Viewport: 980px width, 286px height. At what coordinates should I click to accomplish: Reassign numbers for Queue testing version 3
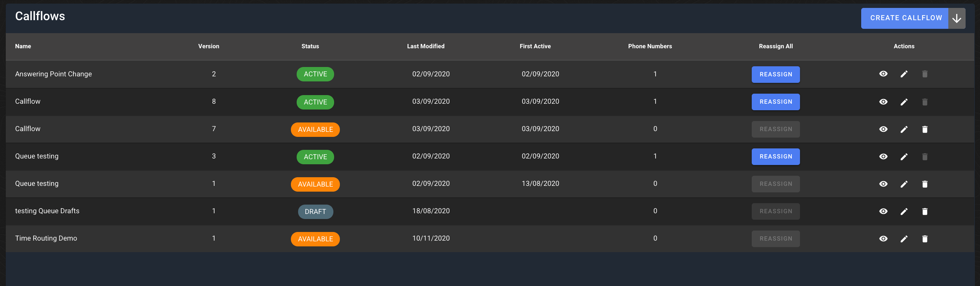(x=776, y=157)
